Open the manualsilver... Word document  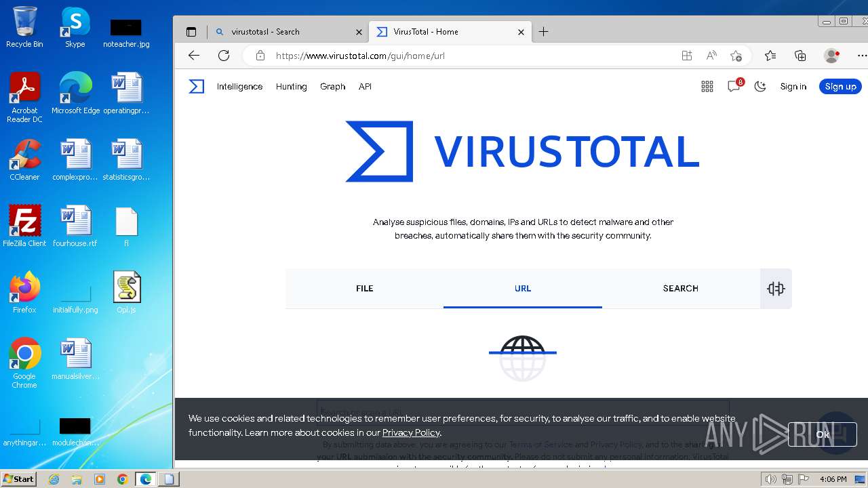pos(75,359)
